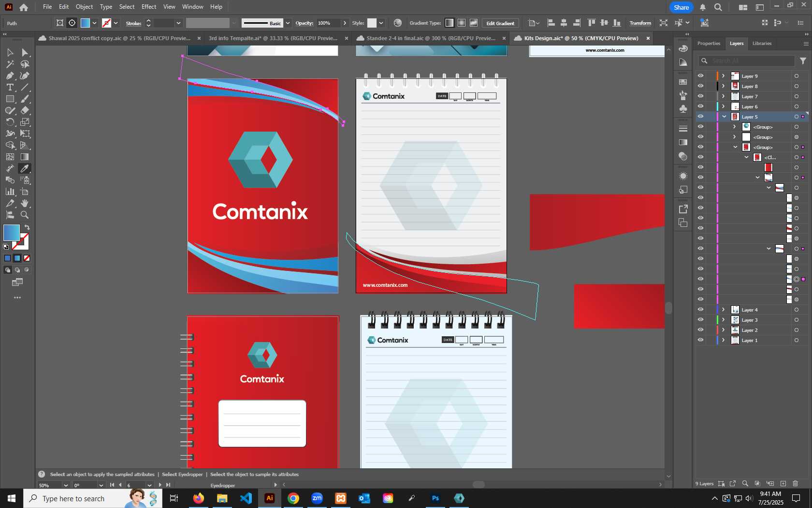This screenshot has height=508, width=812.
Task: Hide Layer 8 visibility eye
Action: pos(700,86)
